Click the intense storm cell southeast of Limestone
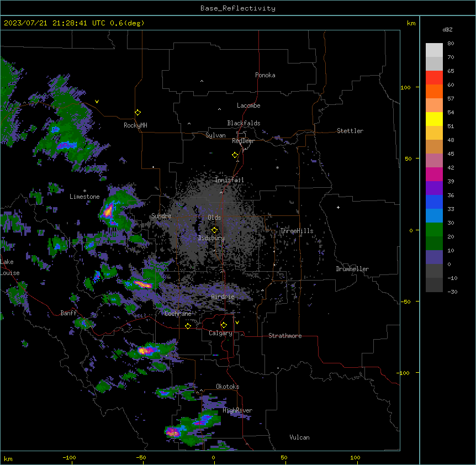 click(108, 210)
